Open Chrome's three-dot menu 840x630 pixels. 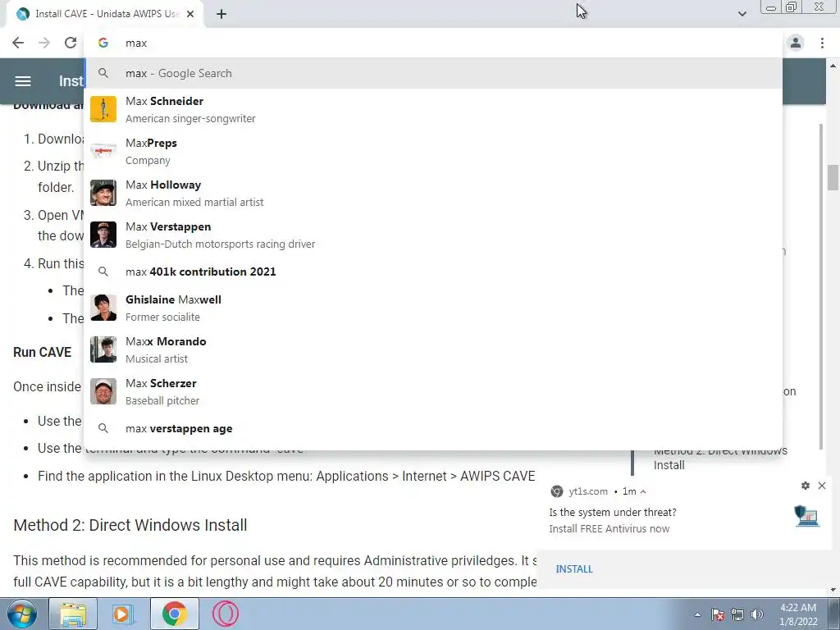tap(822, 43)
